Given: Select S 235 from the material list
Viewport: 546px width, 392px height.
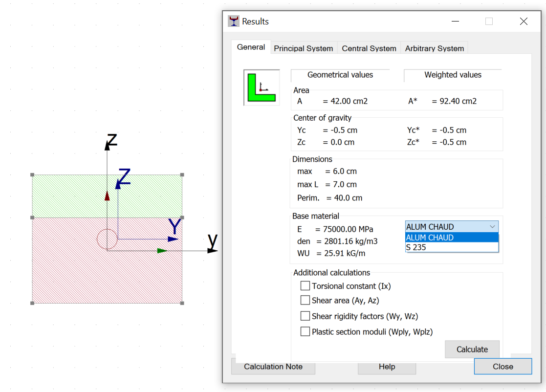Looking at the screenshot, I should tap(452, 247).
